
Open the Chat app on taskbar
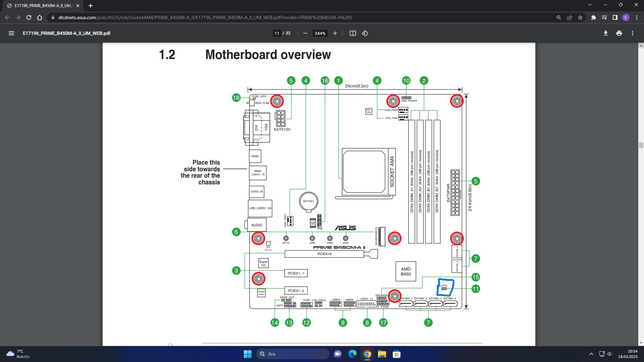click(337, 354)
